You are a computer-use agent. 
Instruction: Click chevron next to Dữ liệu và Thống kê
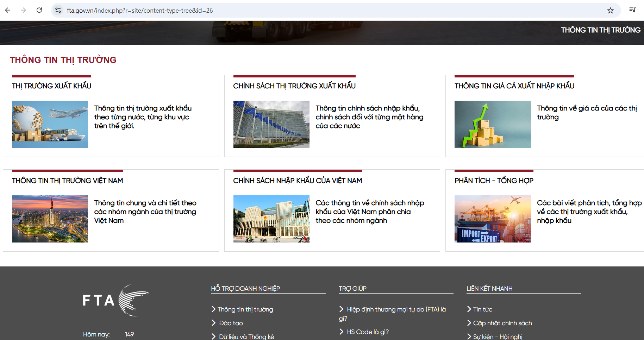click(213, 336)
